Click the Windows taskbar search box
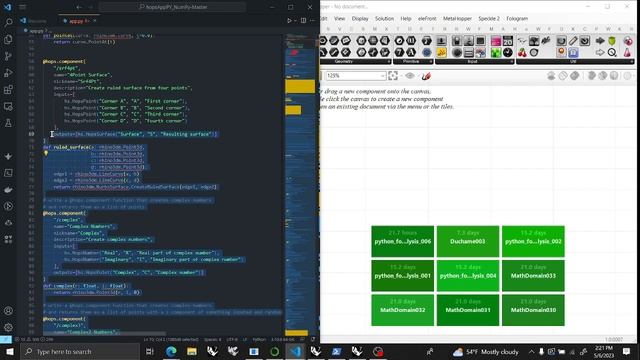640x360 pixels. click(80, 351)
